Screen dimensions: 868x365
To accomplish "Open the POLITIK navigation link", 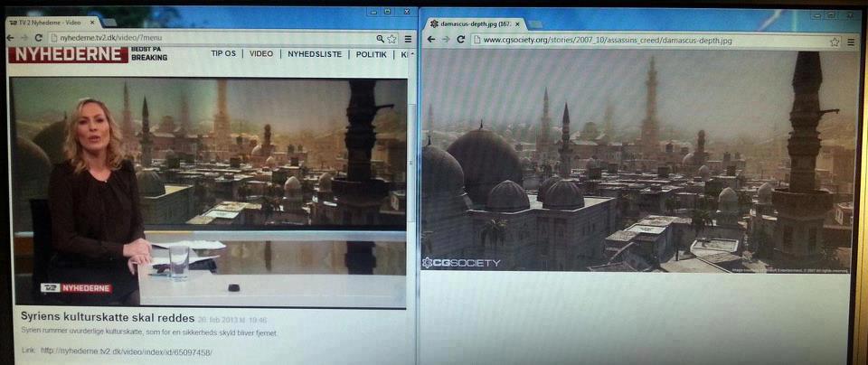I will pos(372,54).
